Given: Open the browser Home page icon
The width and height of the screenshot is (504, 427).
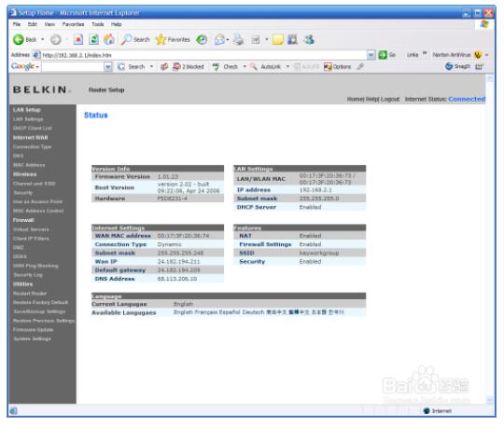Looking at the screenshot, I should [x=109, y=39].
